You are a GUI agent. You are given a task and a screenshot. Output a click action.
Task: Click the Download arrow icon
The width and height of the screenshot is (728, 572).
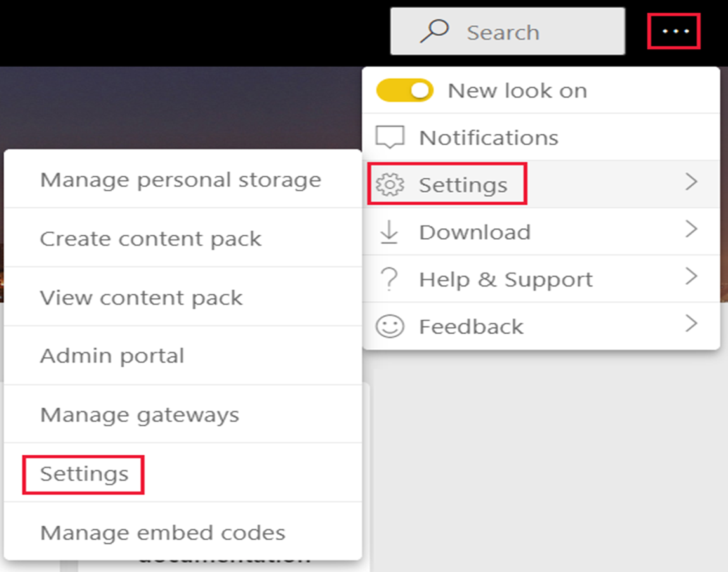(x=389, y=232)
